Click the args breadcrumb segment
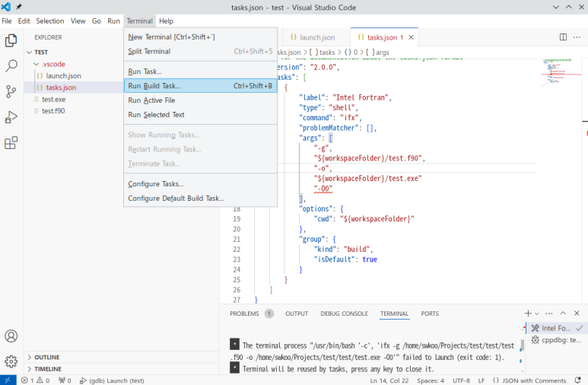The width and height of the screenshot is (588, 385). coord(378,52)
